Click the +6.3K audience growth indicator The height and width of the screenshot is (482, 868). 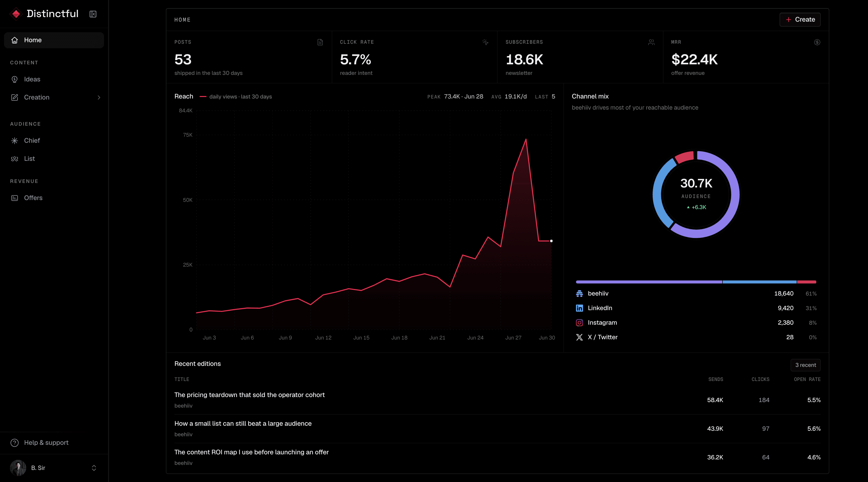(697, 207)
